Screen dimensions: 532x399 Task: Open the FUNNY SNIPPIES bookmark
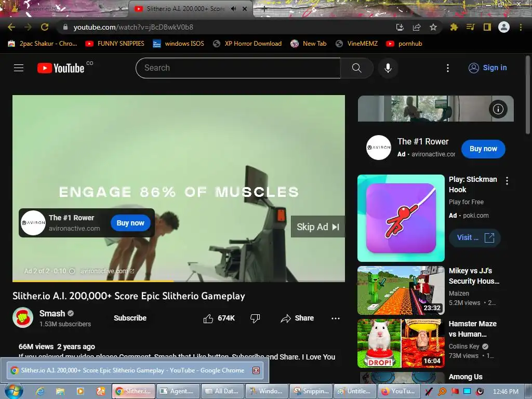(x=115, y=44)
